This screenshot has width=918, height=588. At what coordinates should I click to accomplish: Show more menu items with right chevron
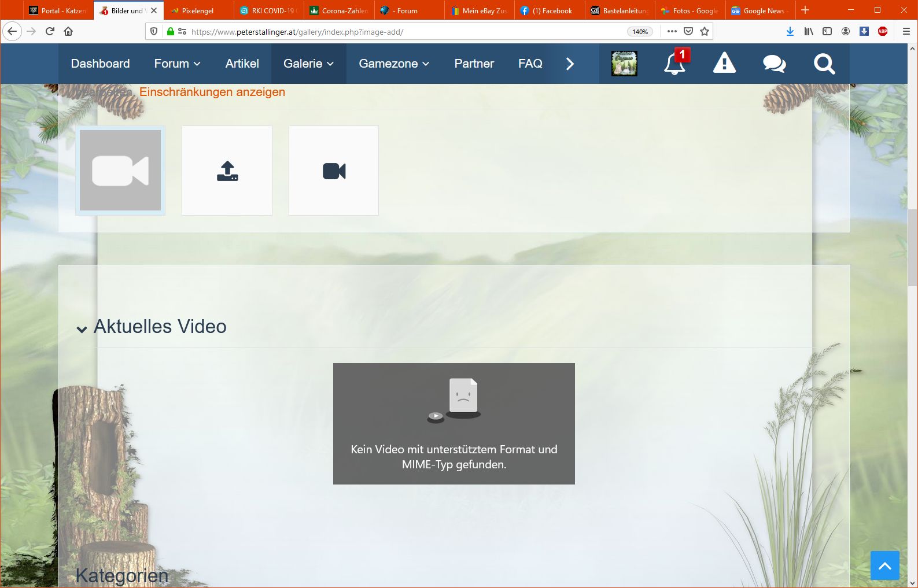click(570, 64)
